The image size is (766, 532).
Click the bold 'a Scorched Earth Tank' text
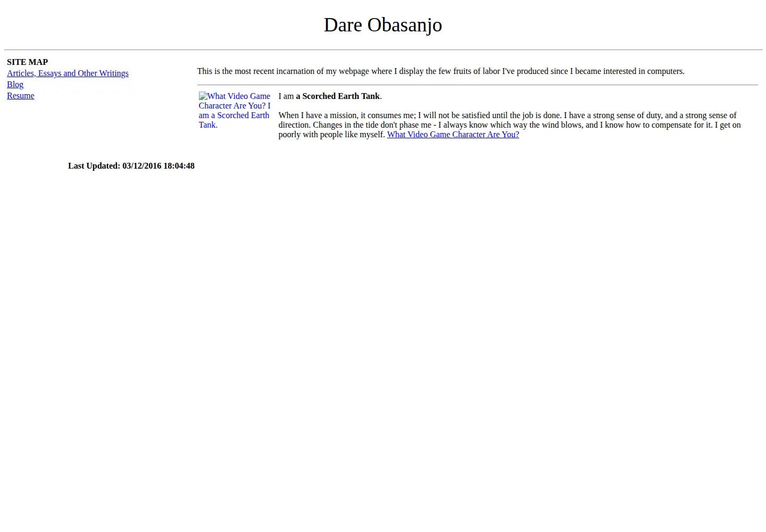tap(338, 96)
